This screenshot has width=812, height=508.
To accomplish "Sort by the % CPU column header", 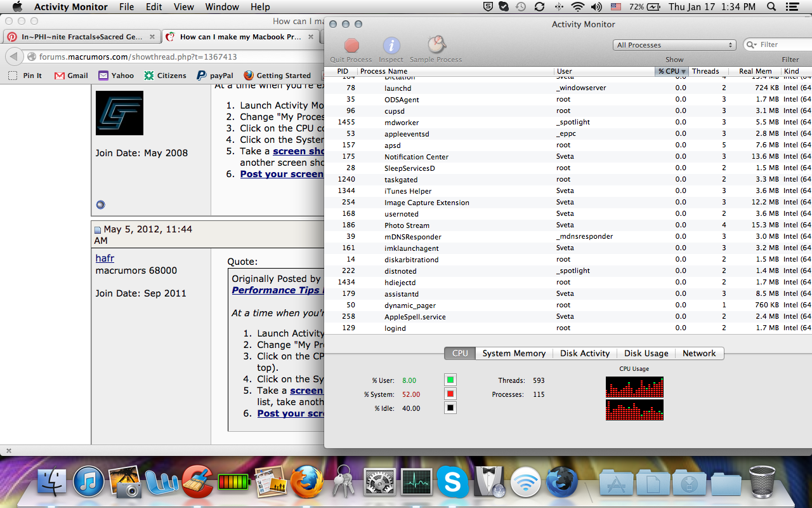I will coord(672,71).
